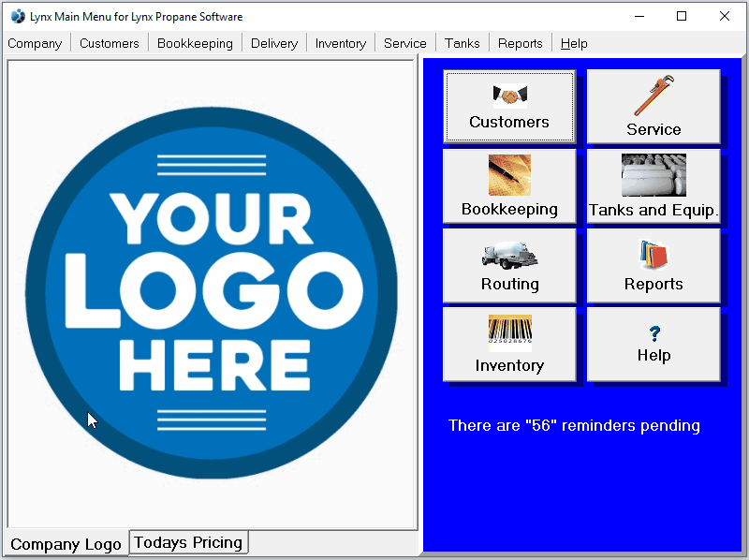Viewport: 749px width, 560px height.
Task: Open the Company menu
Action: pos(35,43)
